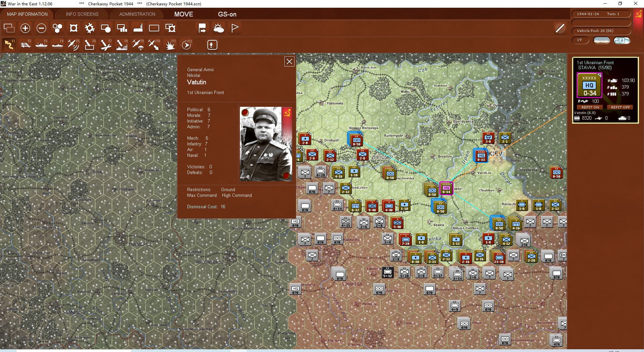Image resolution: width=644 pixels, height=352 pixels.
Task: Close the Vatutin leader details window
Action: tap(289, 61)
